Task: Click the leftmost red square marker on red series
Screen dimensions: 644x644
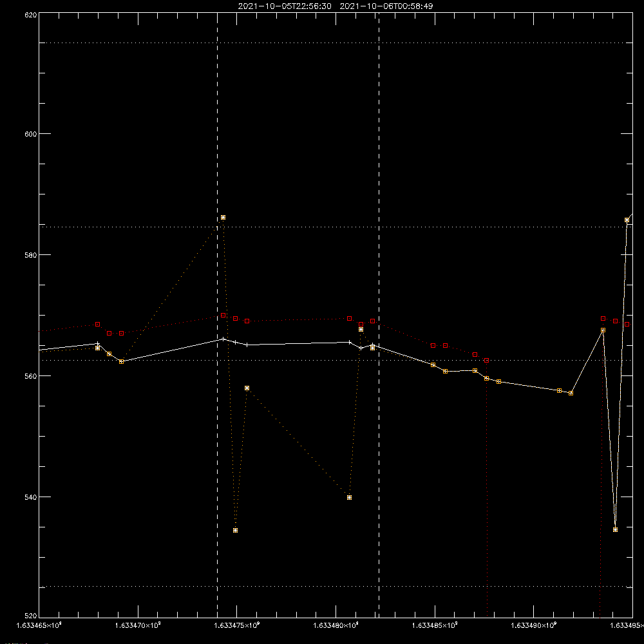Action: click(x=98, y=325)
